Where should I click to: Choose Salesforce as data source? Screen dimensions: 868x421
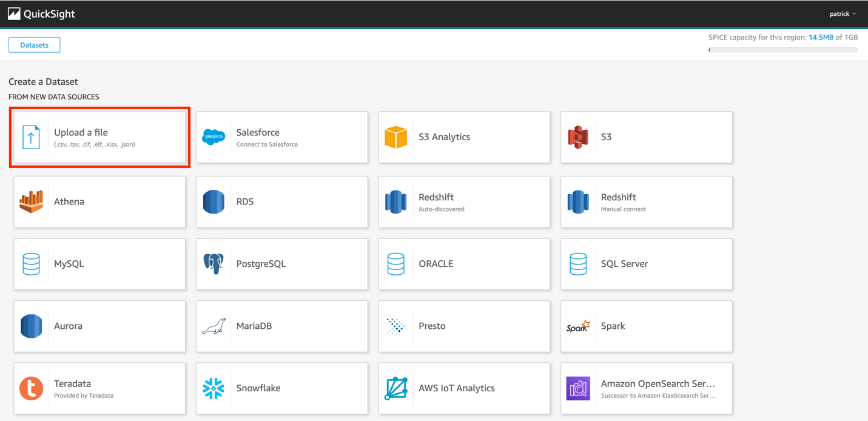[282, 137]
